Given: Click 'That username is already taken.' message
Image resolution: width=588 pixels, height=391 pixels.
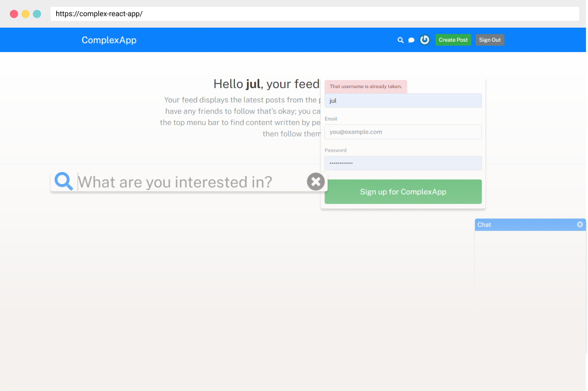Looking at the screenshot, I should (366, 87).
